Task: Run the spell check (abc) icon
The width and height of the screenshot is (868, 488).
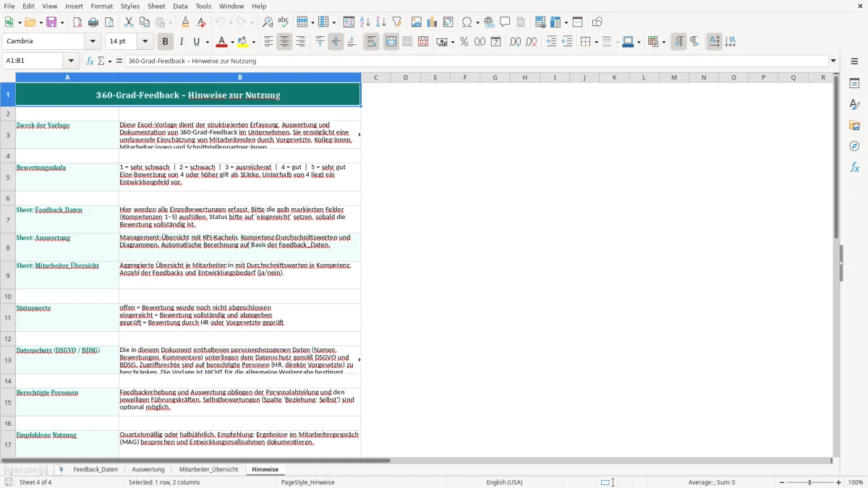Action: (284, 22)
